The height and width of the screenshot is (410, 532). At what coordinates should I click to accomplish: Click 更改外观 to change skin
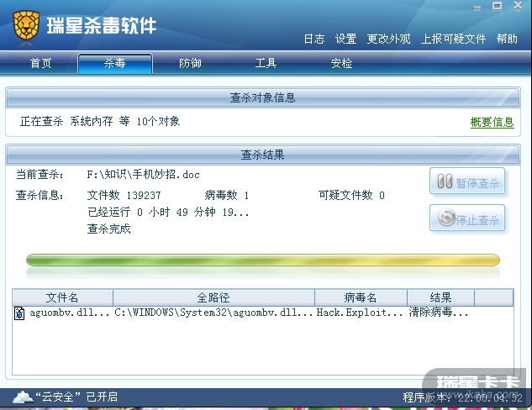pyautogui.click(x=388, y=39)
